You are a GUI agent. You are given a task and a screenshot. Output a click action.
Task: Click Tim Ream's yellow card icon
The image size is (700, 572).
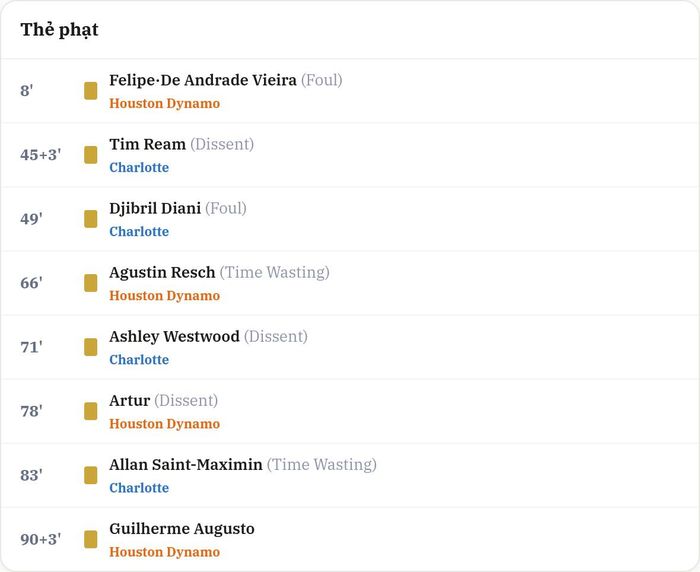91,155
